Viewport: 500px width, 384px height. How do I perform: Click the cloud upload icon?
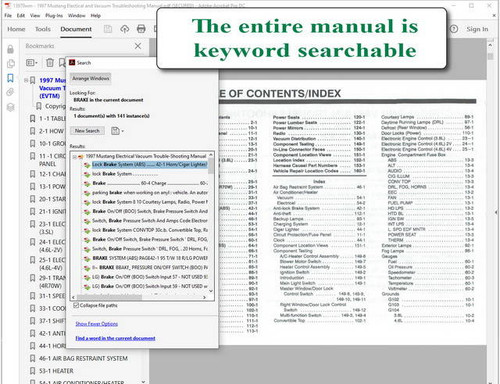[125, 29]
